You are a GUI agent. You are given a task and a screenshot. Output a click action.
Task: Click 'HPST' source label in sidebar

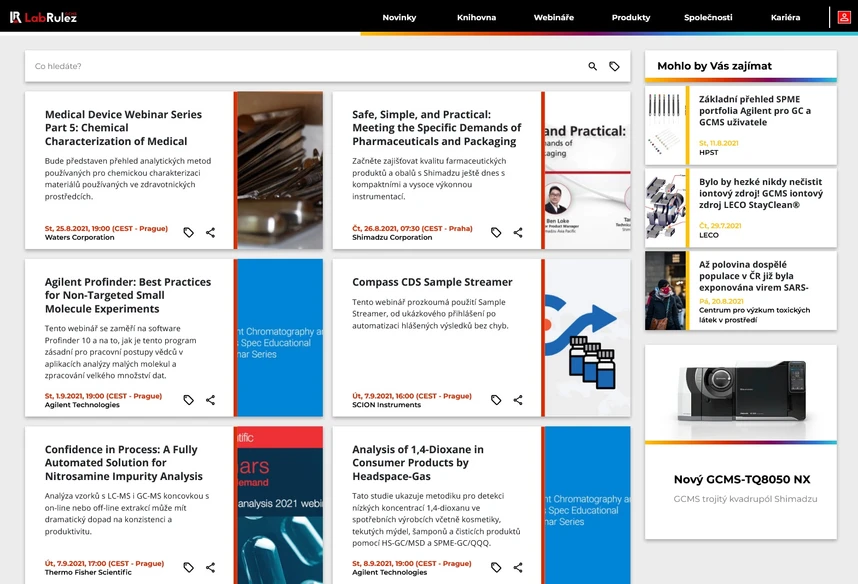[x=709, y=153]
